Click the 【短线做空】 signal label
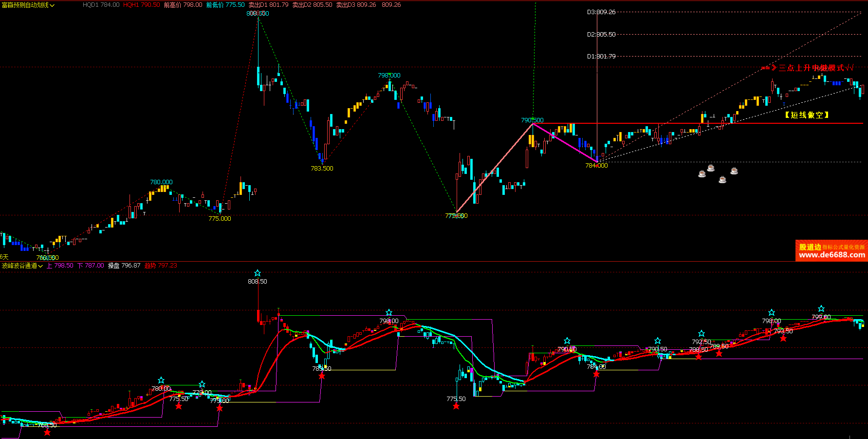The image size is (868, 439). 807,115
